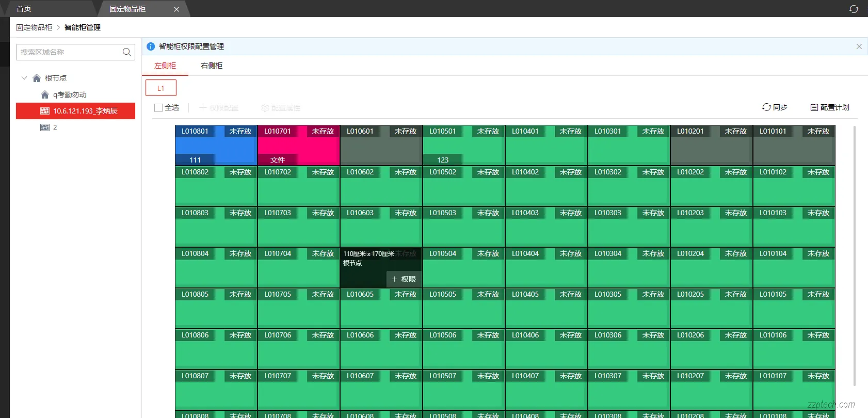Select cell L010804

pyautogui.click(x=216, y=268)
